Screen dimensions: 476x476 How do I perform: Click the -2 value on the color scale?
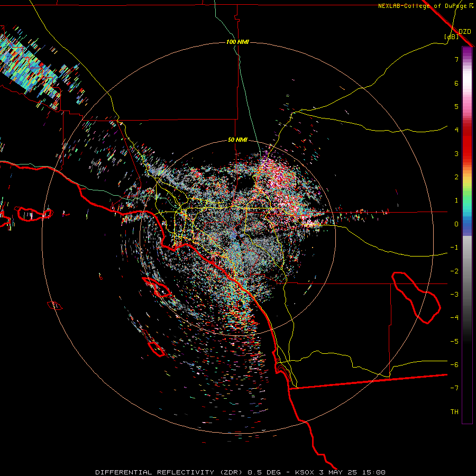pyautogui.click(x=454, y=271)
